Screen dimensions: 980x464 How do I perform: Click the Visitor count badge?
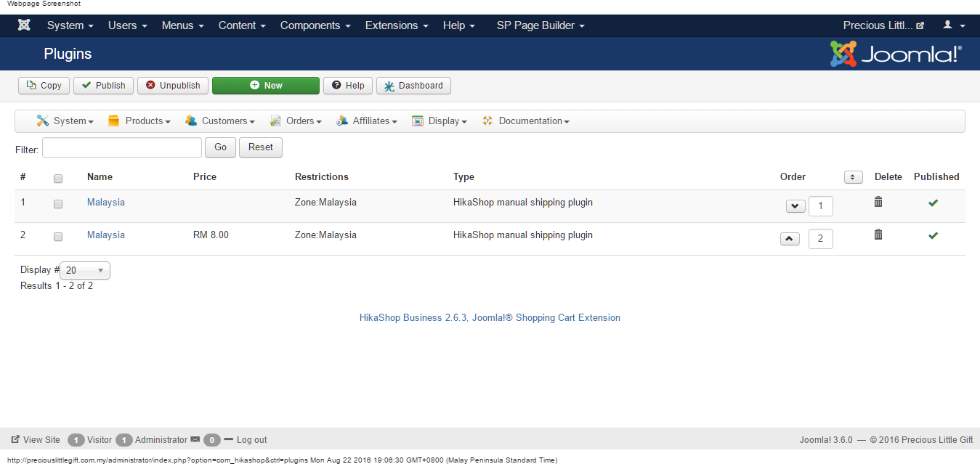[76, 440]
